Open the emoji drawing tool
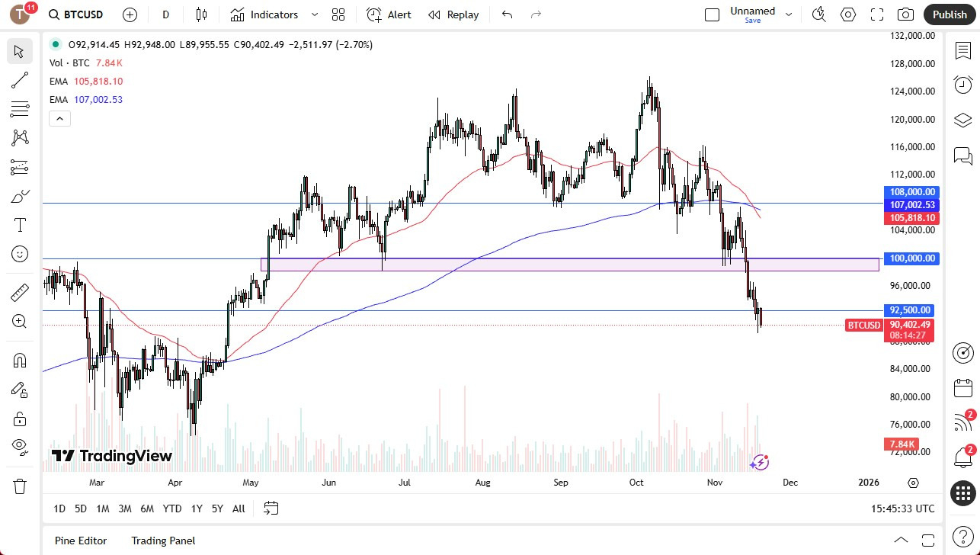 20,254
